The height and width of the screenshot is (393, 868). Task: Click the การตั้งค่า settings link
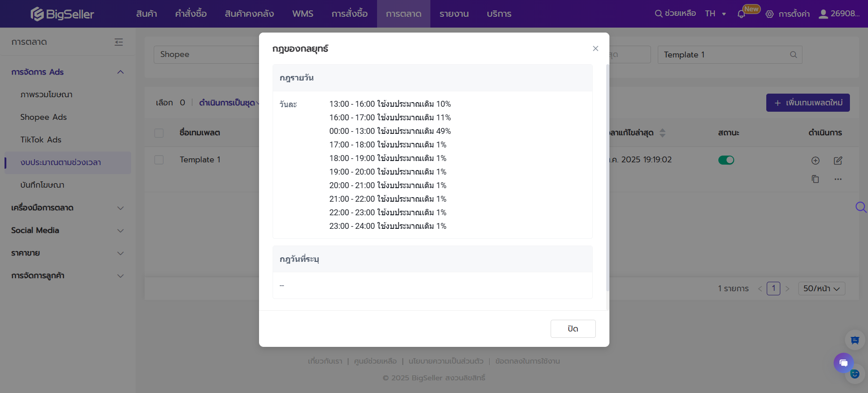tap(794, 14)
